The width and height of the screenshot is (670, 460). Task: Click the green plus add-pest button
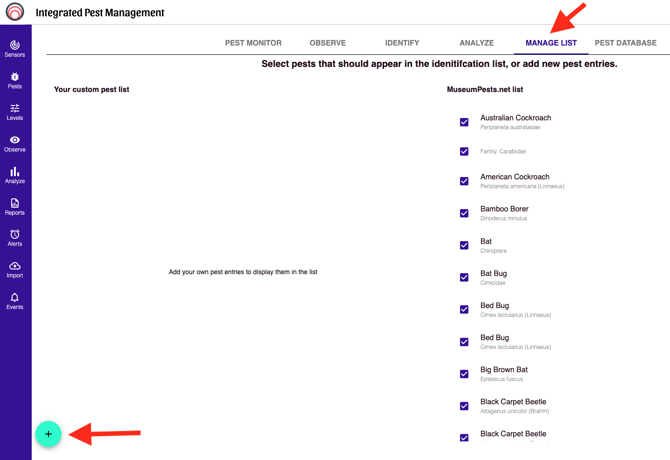(x=48, y=434)
